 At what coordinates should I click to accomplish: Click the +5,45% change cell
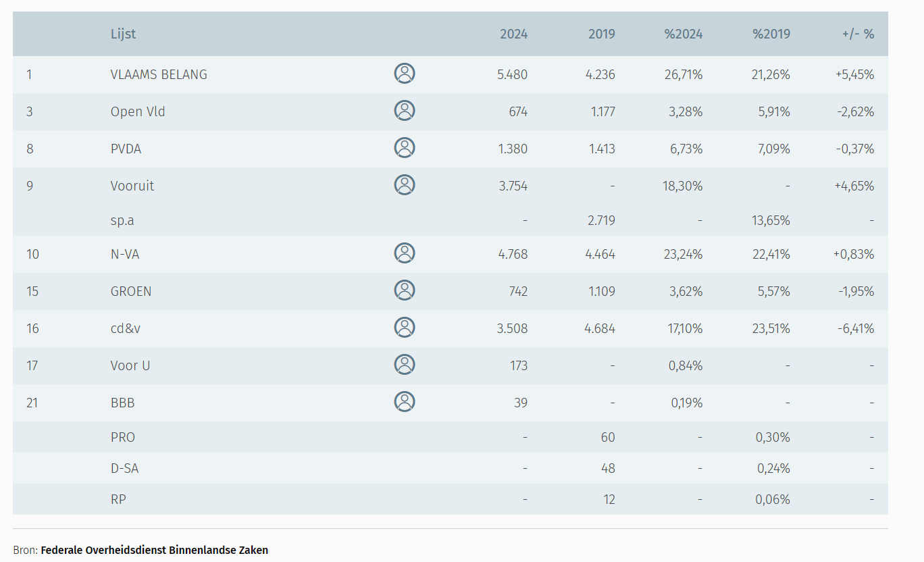855,75
